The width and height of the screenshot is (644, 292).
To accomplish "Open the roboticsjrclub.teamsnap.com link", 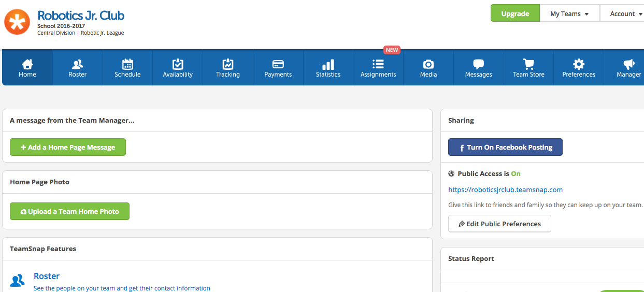I will [505, 189].
